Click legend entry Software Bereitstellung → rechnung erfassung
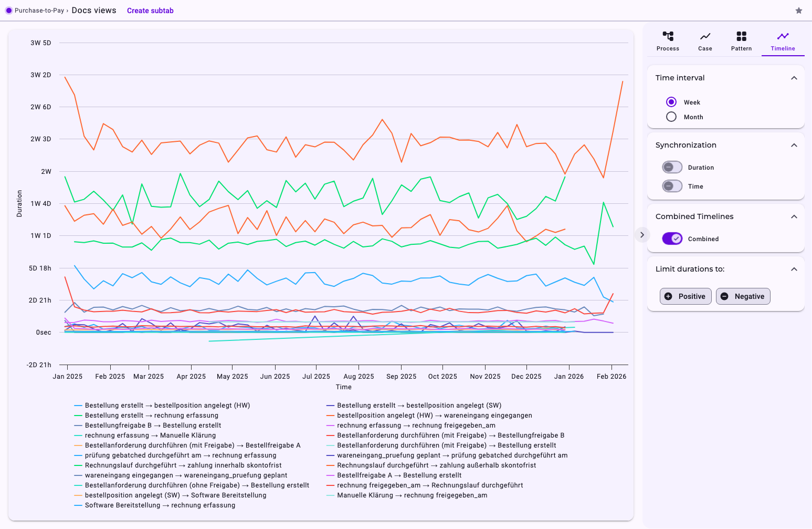Viewport: 812px width, 529px height. [155, 505]
